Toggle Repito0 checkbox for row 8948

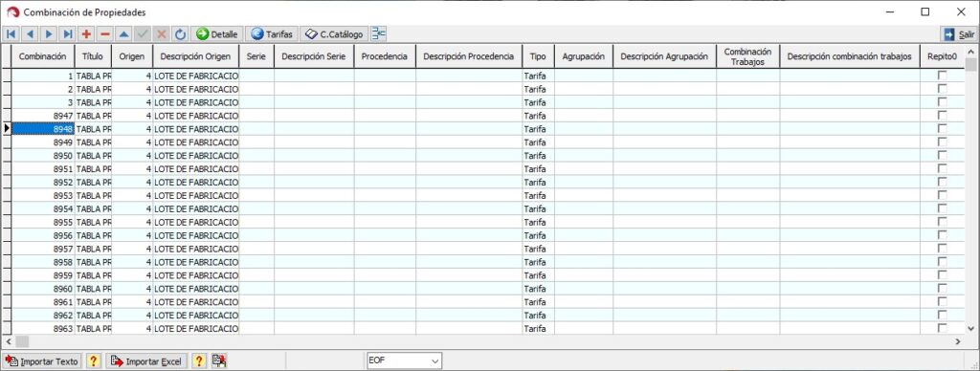pos(942,129)
